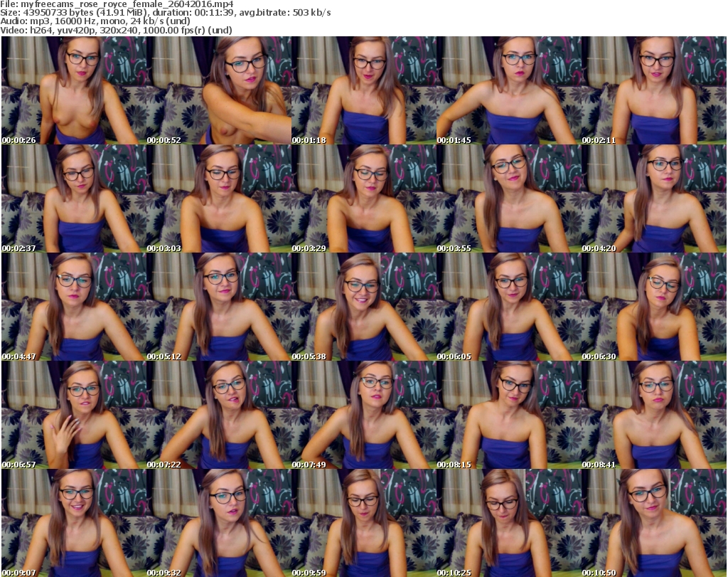Select the 'Video: h264, yuv420p' line
The width and height of the screenshot is (728, 577).
[116, 30]
